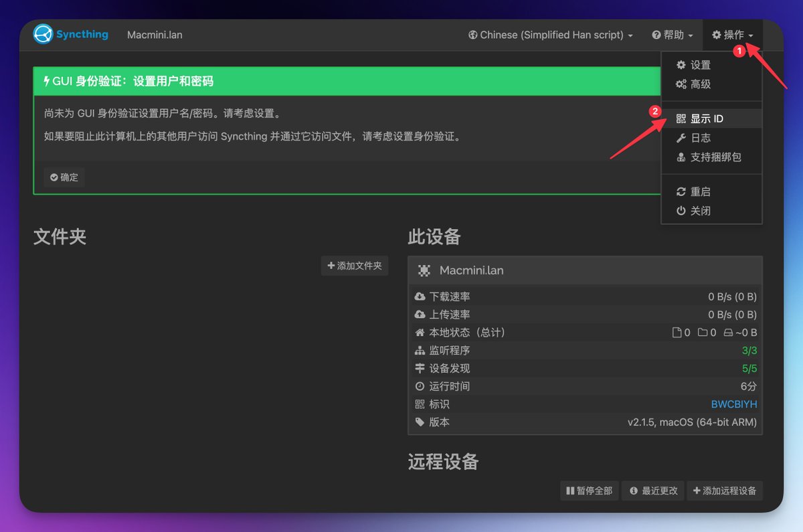Click the gear icon beside 设置
The height and width of the screenshot is (532, 803).
tap(681, 65)
